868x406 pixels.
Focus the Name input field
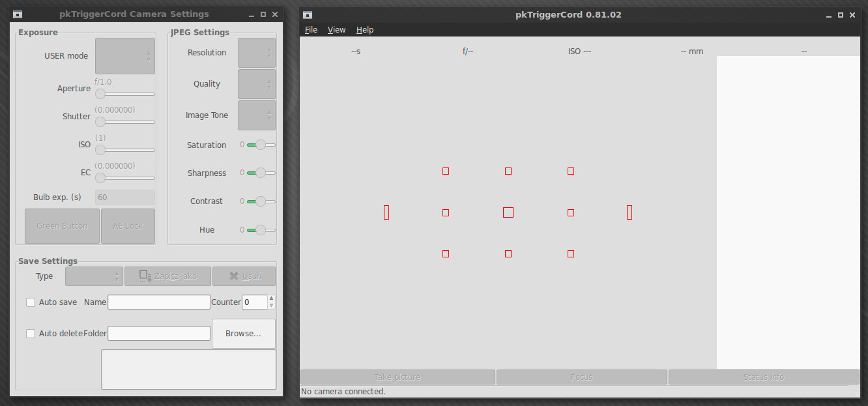(159, 302)
